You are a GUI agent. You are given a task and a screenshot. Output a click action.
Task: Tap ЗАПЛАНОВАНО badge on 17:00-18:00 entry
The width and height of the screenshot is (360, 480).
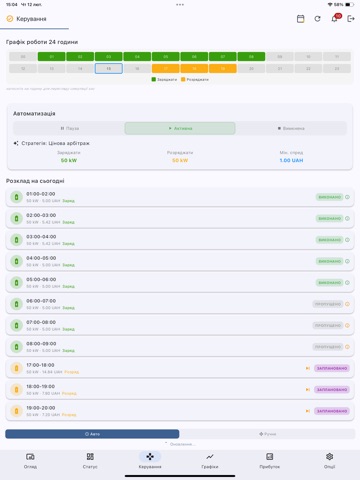click(332, 368)
